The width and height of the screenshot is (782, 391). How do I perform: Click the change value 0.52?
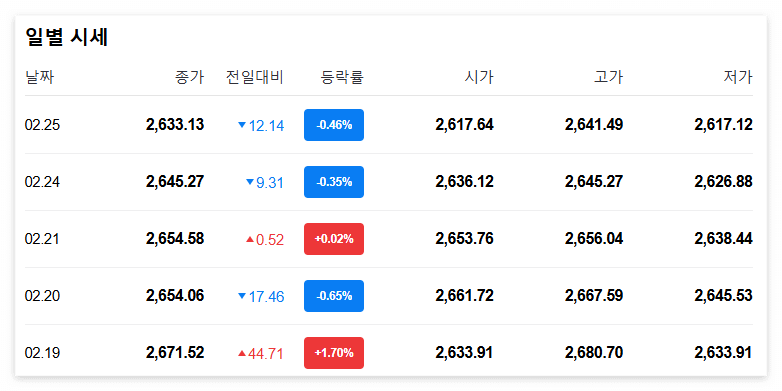pos(270,240)
